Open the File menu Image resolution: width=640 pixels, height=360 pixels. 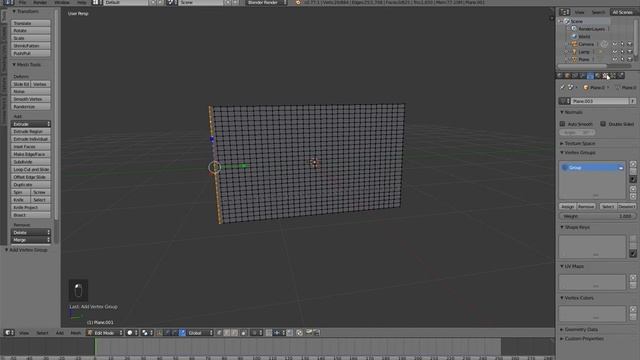coord(22,2)
